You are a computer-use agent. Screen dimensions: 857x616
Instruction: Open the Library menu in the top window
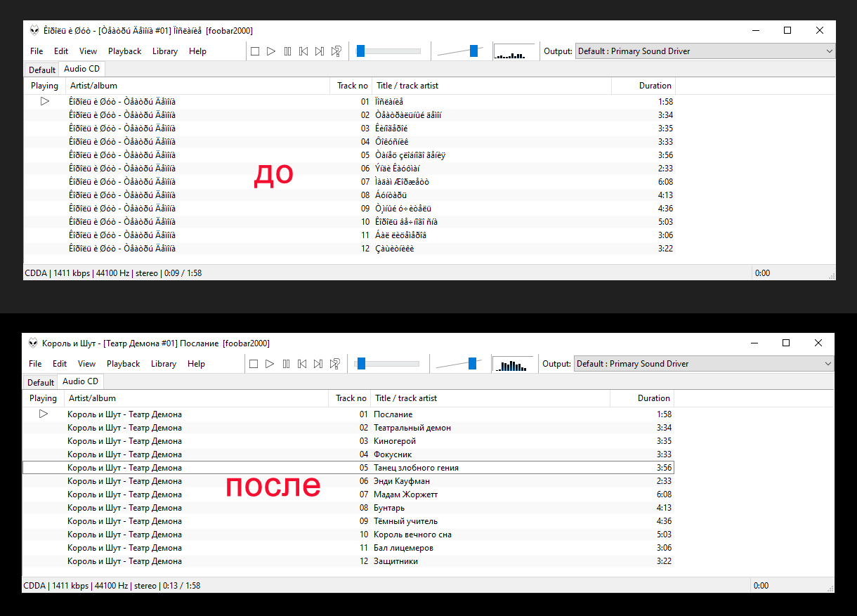165,51
